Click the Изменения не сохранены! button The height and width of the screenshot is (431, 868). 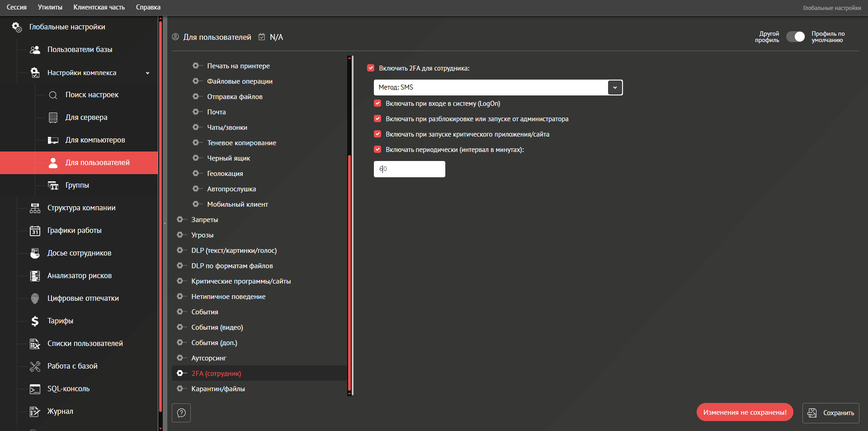click(745, 412)
